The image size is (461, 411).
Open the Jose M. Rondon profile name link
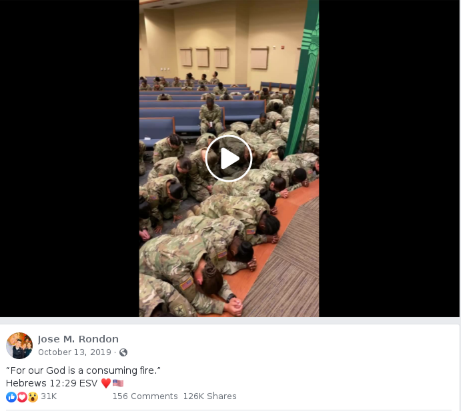click(78, 339)
